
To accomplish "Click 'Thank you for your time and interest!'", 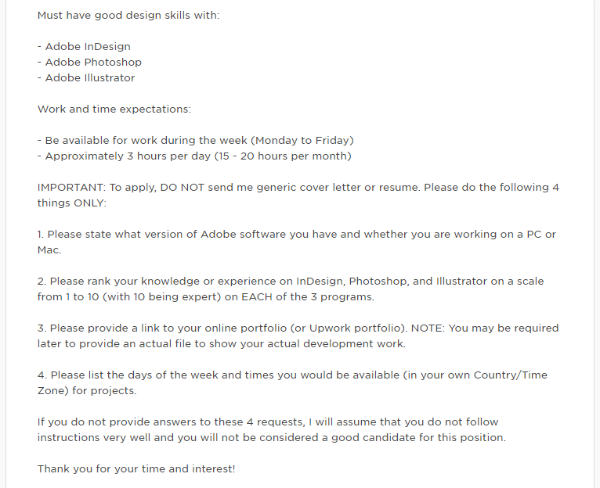I will [136, 469].
